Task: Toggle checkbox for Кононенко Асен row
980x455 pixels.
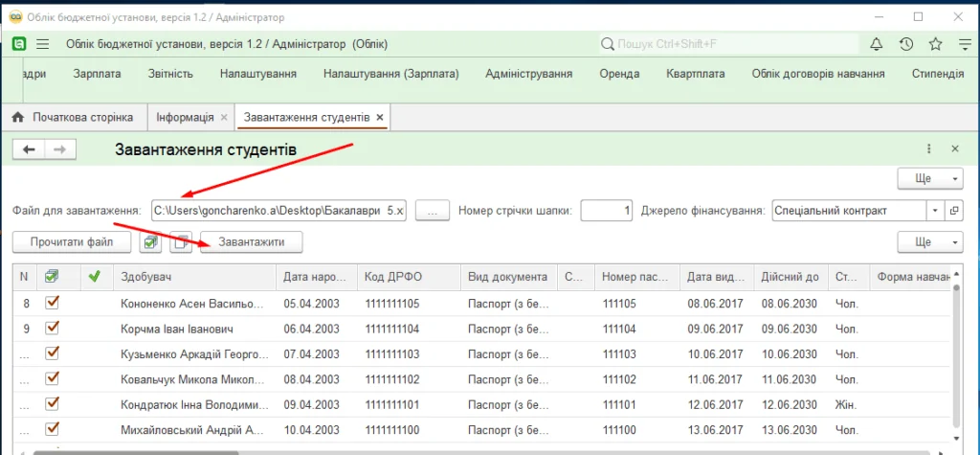Action: 53,304
